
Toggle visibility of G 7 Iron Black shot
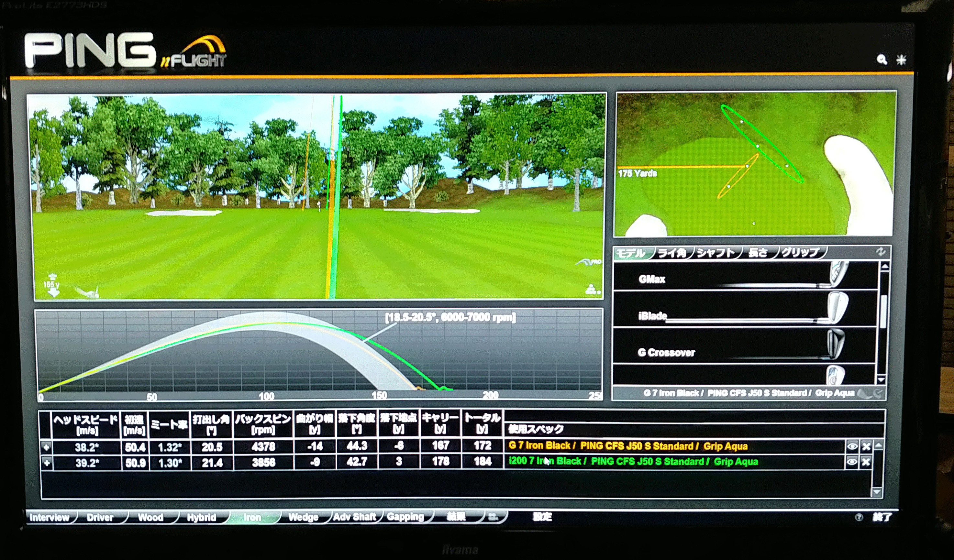pyautogui.click(x=852, y=446)
